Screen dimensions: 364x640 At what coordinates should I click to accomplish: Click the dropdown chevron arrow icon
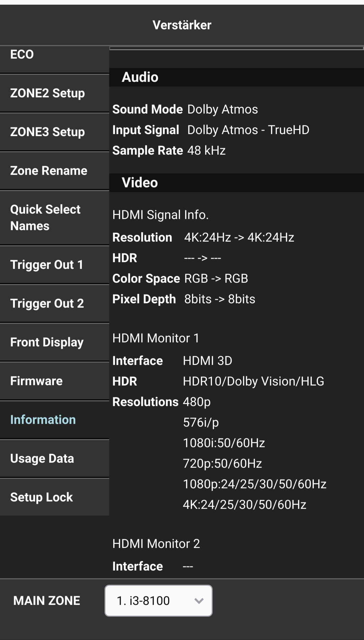pos(199,601)
